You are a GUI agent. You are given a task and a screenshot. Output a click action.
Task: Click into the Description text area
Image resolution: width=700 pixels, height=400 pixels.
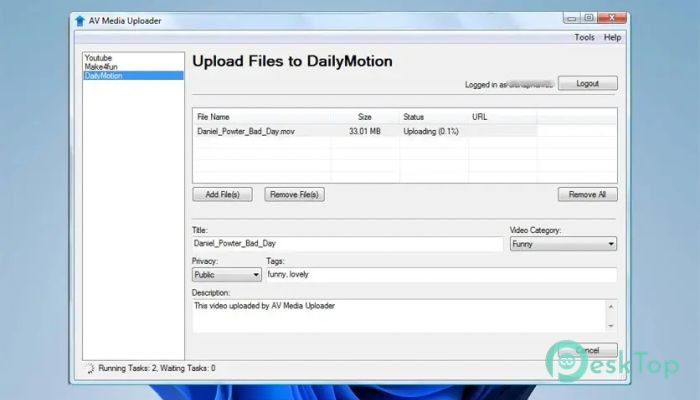coord(399,316)
